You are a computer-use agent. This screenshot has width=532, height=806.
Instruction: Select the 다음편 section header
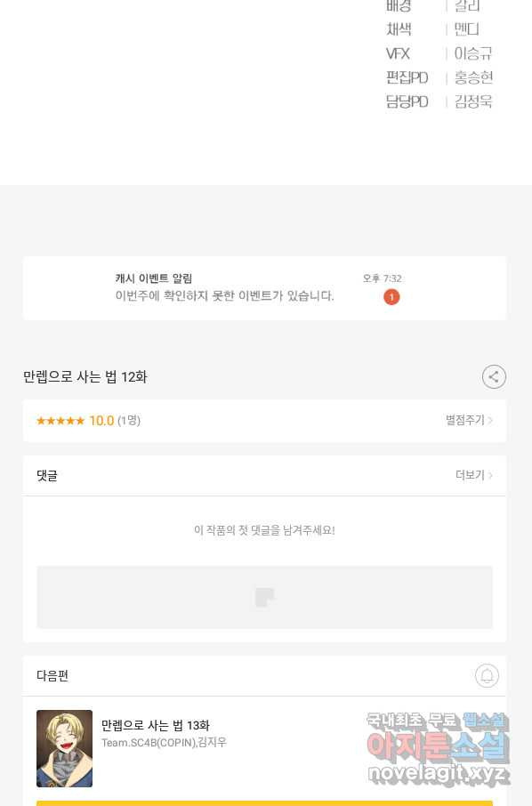[x=52, y=675]
